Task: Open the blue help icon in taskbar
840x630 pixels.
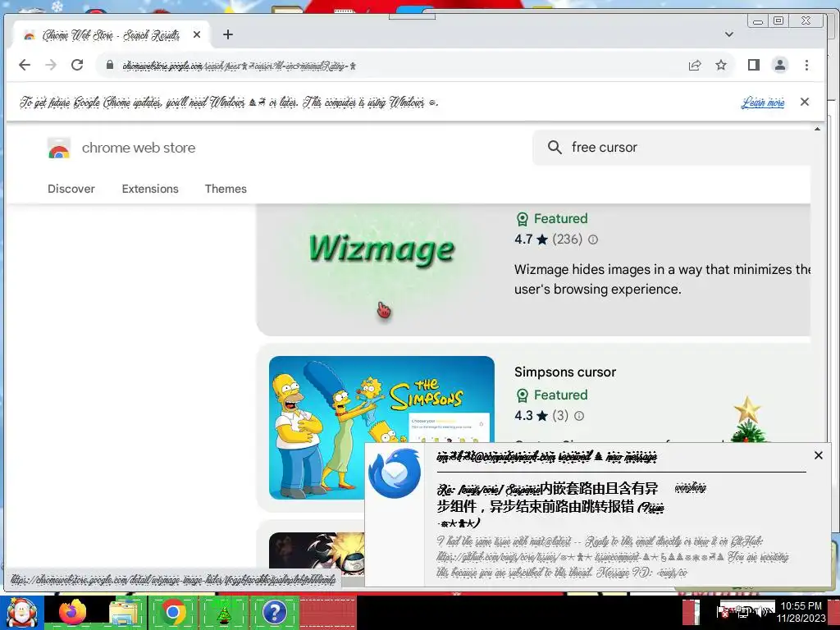Action: tap(274, 612)
